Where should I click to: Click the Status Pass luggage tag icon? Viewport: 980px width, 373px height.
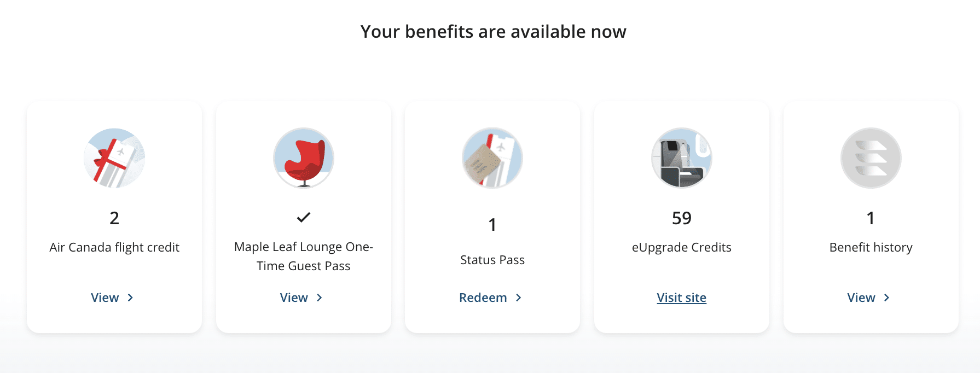click(x=492, y=158)
